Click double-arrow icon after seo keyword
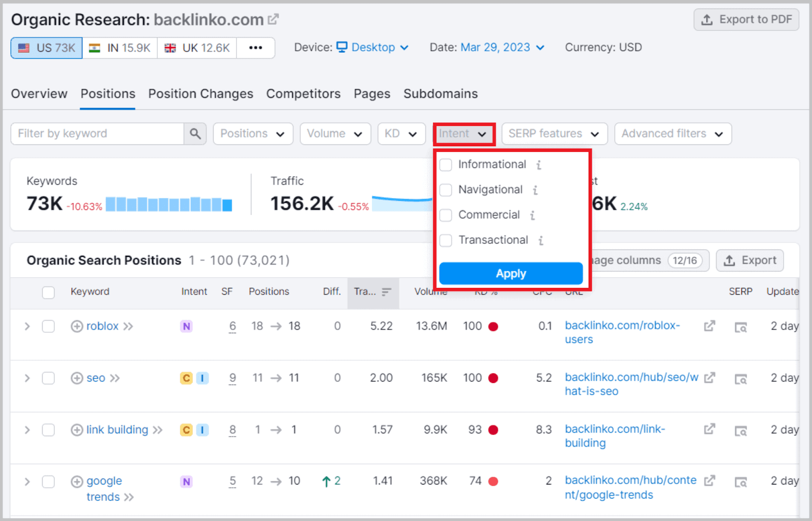The image size is (812, 521). 115,378
